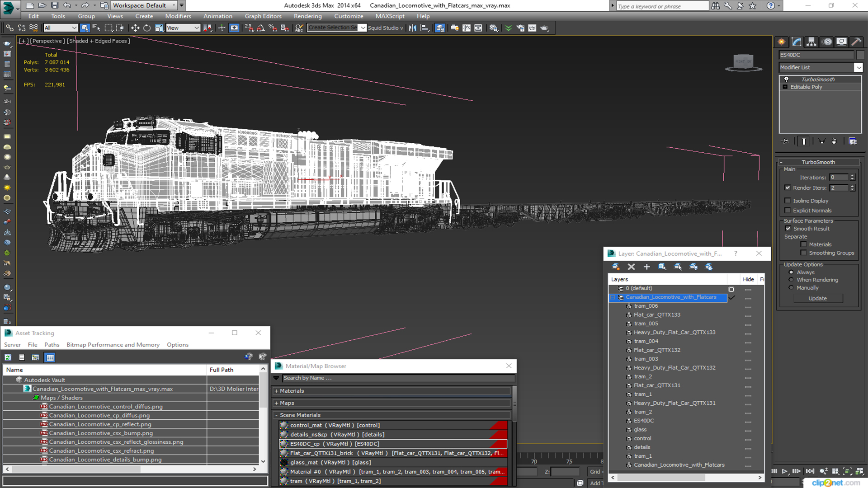
Task: Open Paths menu in Asset Tracking
Action: click(x=52, y=345)
